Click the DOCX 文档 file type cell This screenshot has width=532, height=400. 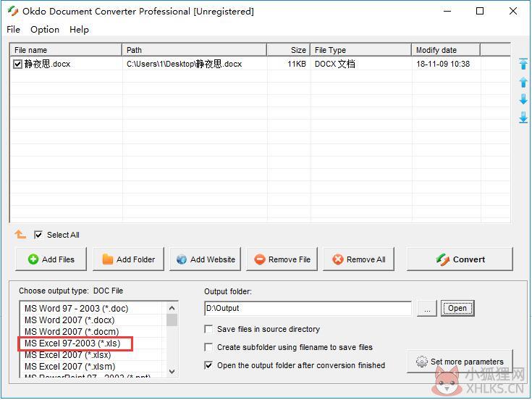(x=335, y=64)
